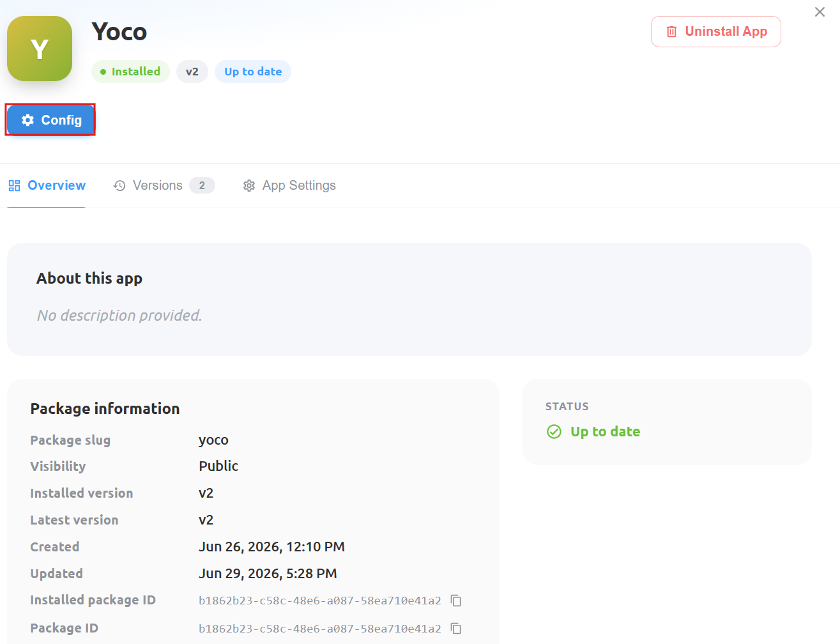Viewport: 840px width, 644px height.
Task: Click the Package slug label
Action: (x=70, y=440)
